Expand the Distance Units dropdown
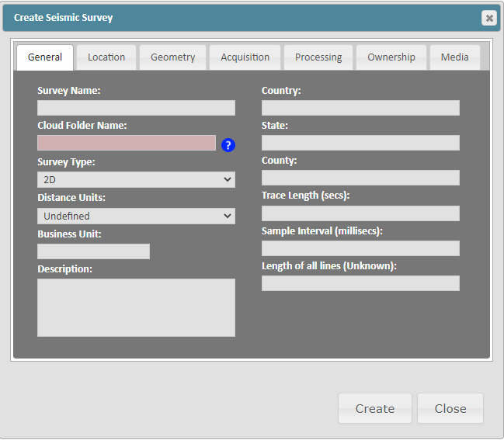 [x=136, y=217]
